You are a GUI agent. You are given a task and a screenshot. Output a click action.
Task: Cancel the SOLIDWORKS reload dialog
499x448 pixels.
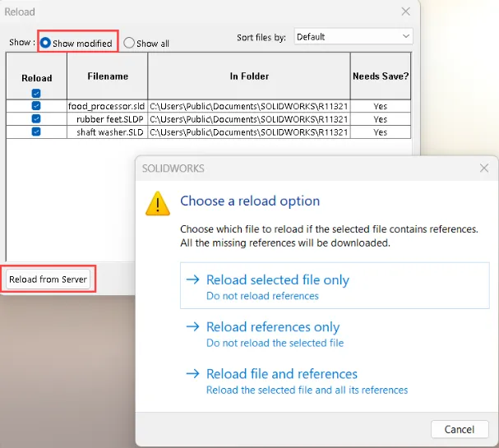click(460, 429)
